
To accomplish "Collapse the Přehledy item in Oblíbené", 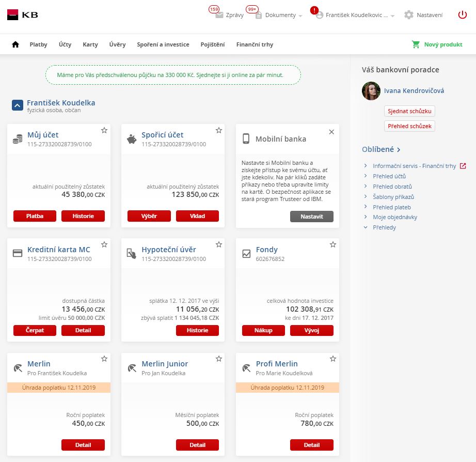I will point(366,227).
